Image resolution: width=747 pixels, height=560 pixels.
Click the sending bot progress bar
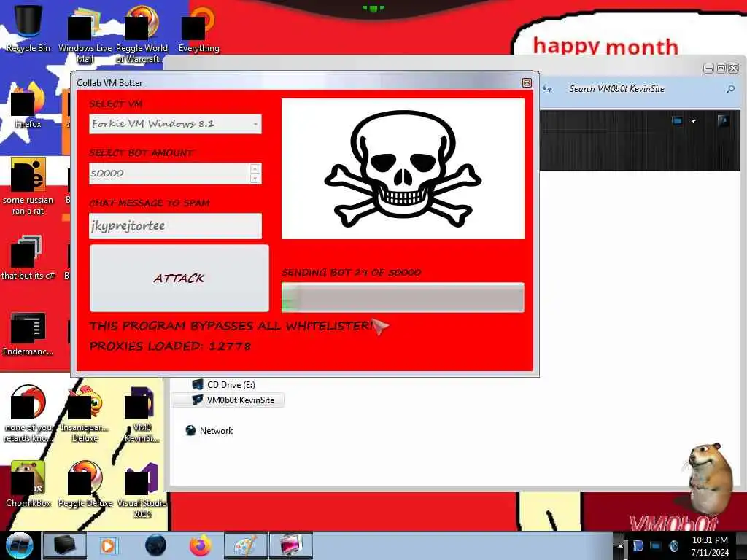[403, 297]
